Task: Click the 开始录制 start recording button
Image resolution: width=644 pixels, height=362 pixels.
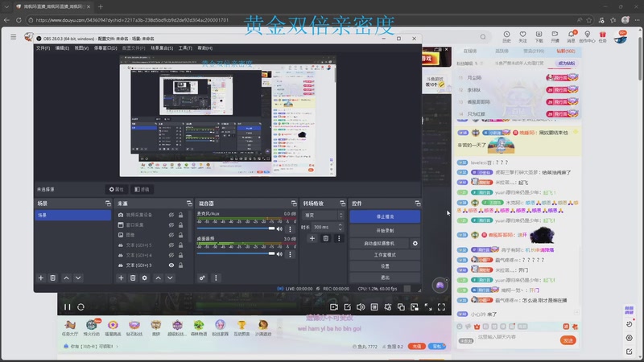Action: coord(385,231)
